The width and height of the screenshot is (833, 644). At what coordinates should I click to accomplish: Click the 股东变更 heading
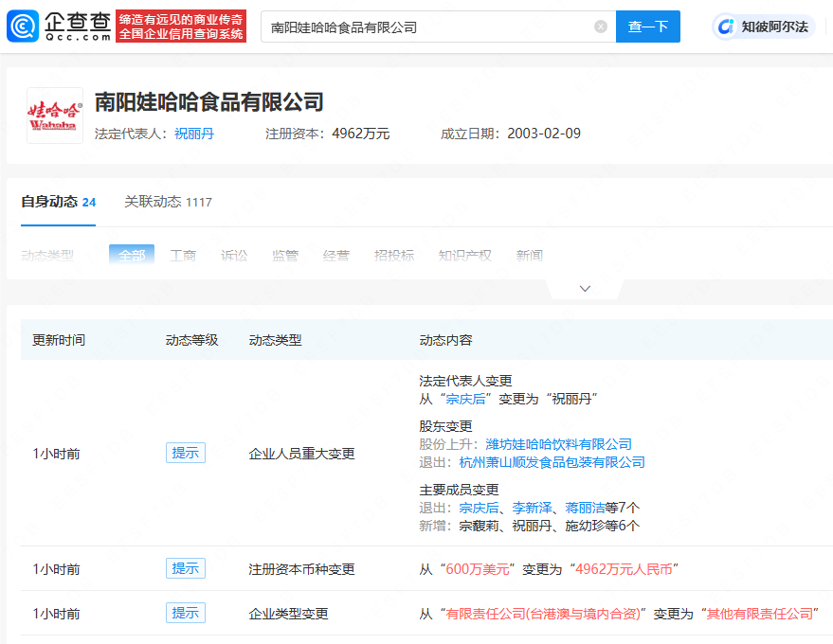(x=445, y=426)
